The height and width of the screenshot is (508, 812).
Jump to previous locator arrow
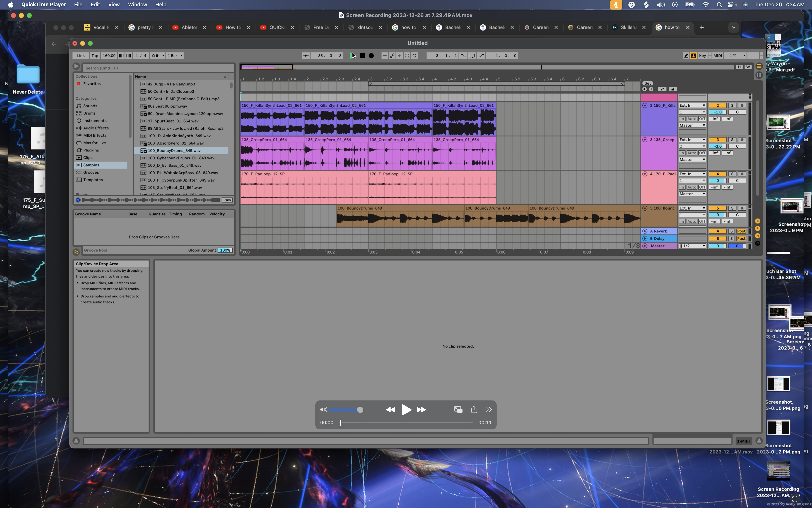coord(644,89)
